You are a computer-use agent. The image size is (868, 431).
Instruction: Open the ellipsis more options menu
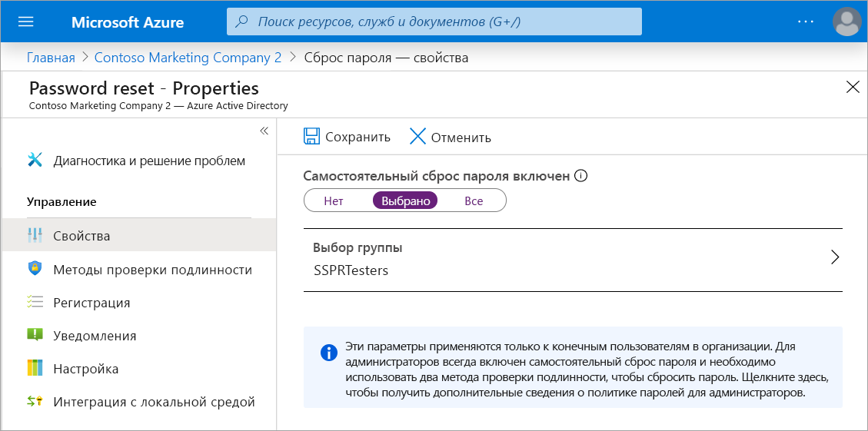806,22
